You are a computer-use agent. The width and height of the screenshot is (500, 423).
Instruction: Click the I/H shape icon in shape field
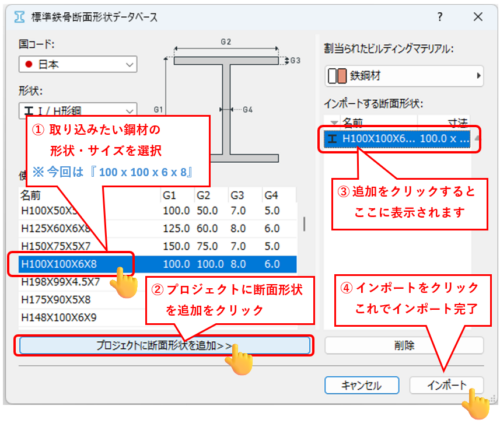[29, 111]
